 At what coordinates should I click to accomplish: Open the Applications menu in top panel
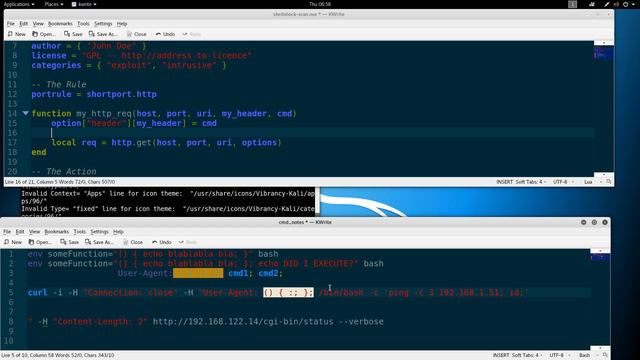(19, 4)
